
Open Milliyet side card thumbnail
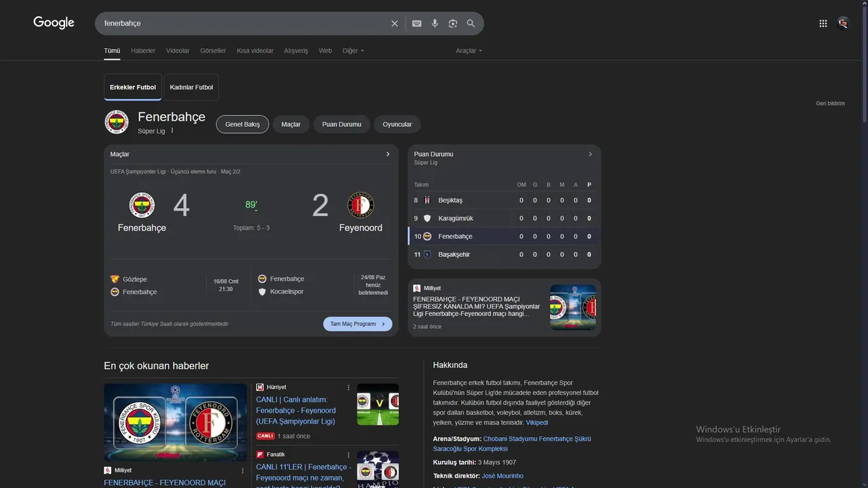point(573,307)
